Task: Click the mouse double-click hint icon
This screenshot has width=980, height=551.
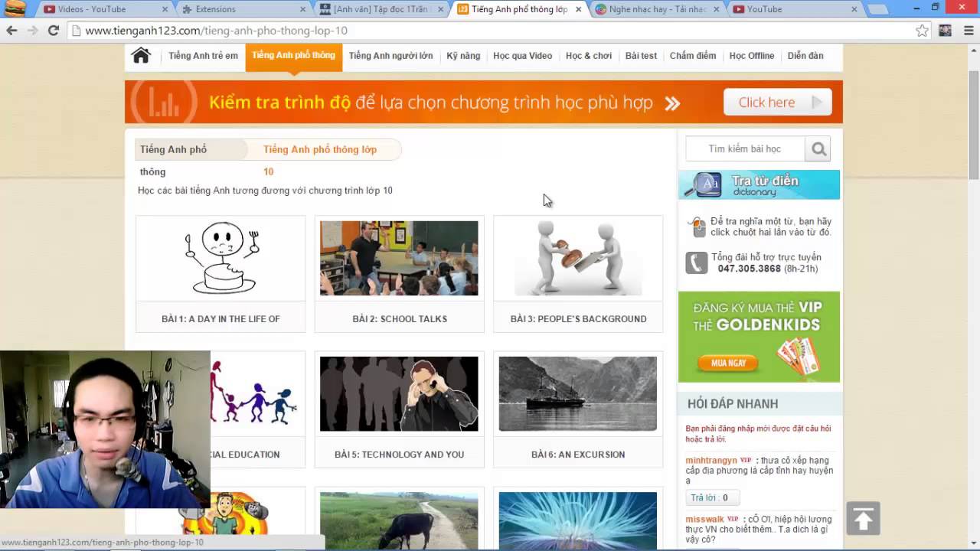Action: 697,227
